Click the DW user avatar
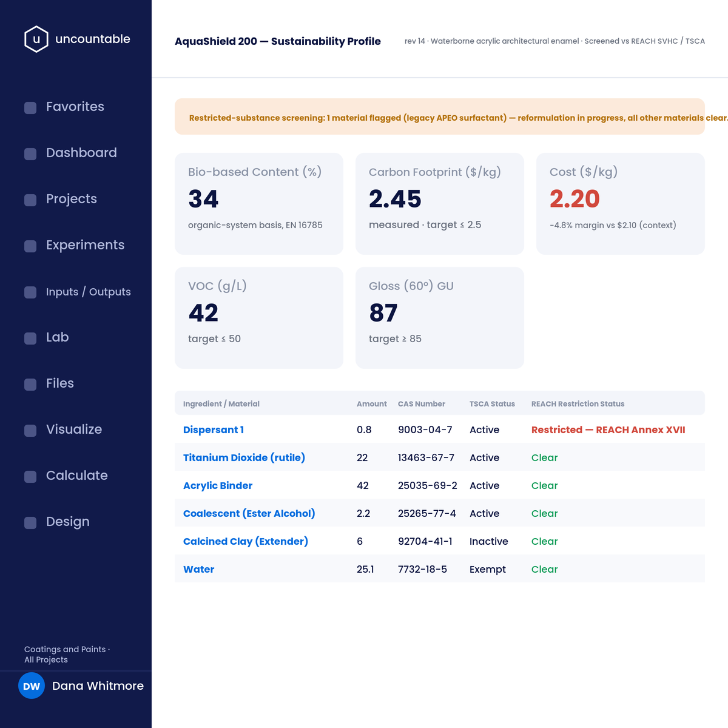Image resolution: width=728 pixels, height=728 pixels. [x=32, y=686]
